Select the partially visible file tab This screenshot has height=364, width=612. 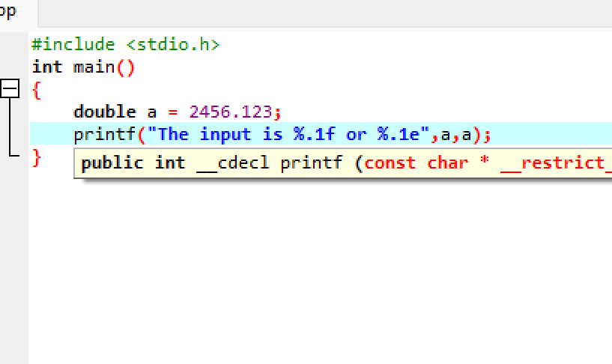(18, 13)
